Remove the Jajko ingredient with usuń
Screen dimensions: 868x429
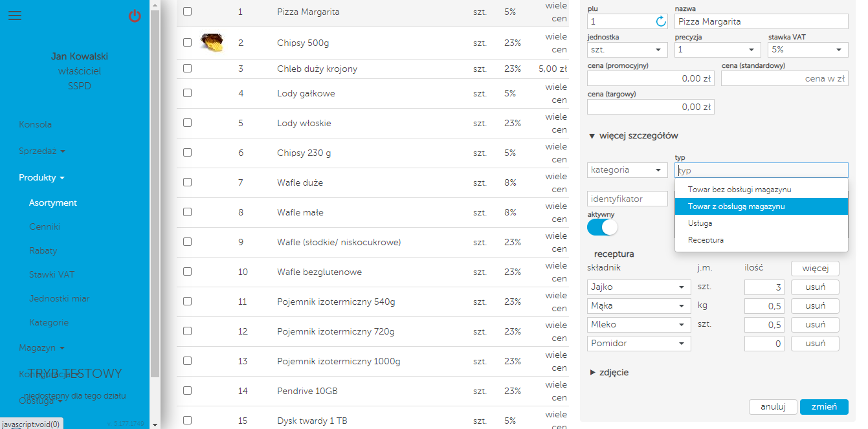click(815, 287)
